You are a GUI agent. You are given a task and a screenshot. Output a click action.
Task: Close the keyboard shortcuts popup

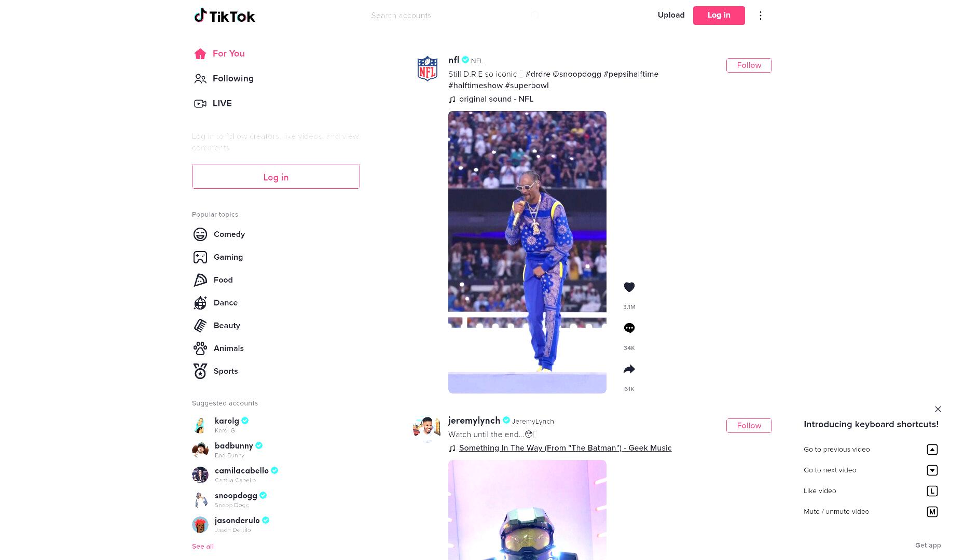tap(938, 409)
